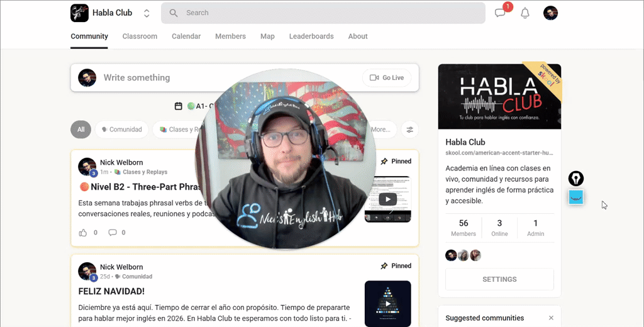
Task: Click first member avatar in sidebar
Action: click(451, 255)
